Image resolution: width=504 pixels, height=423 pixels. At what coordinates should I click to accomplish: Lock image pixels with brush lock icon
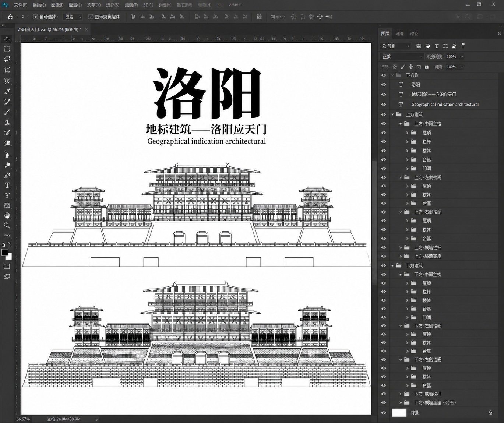click(x=403, y=67)
